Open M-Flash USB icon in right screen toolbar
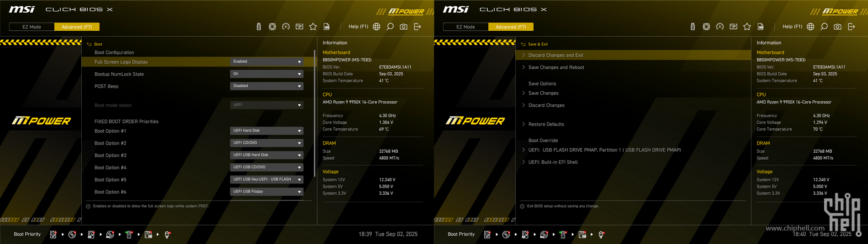 pyautogui.click(x=693, y=27)
